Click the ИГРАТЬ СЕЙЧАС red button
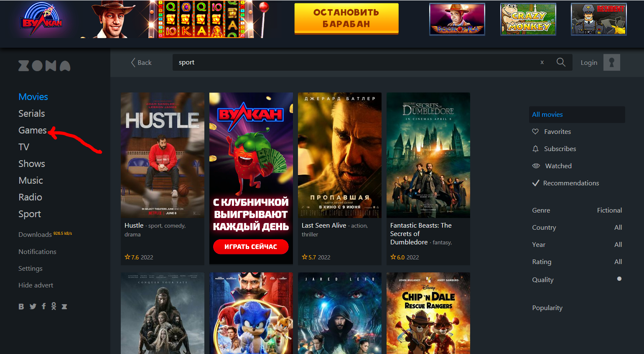644x354 pixels. coord(251,246)
